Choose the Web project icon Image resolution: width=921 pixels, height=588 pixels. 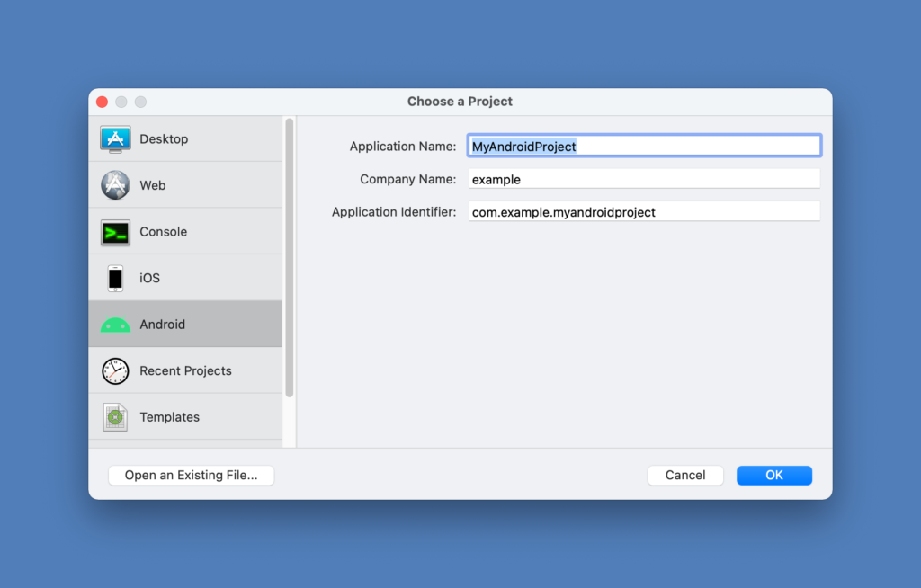[x=115, y=185]
